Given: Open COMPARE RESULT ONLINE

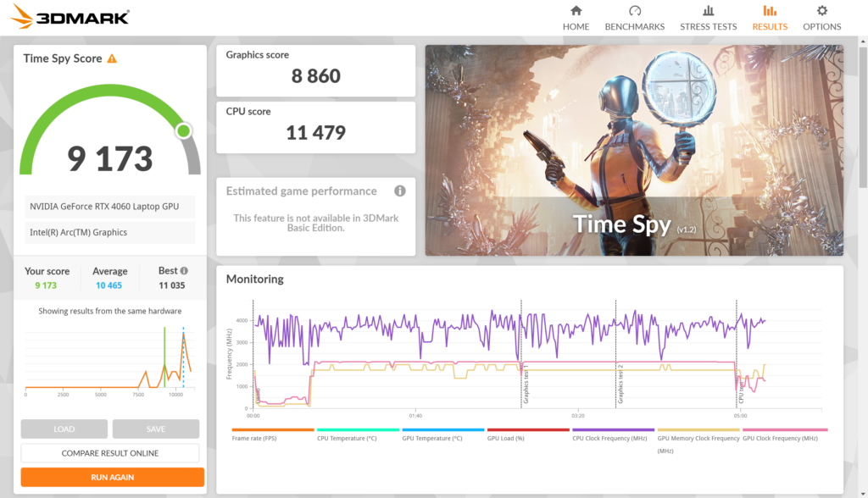Looking at the screenshot, I should 111,453.
